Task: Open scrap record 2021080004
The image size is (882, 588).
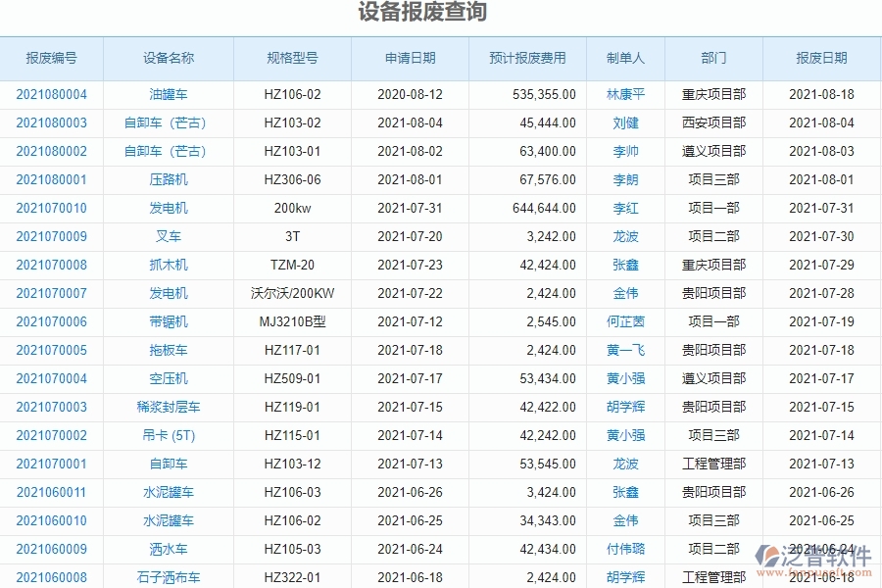Action: coord(52,94)
